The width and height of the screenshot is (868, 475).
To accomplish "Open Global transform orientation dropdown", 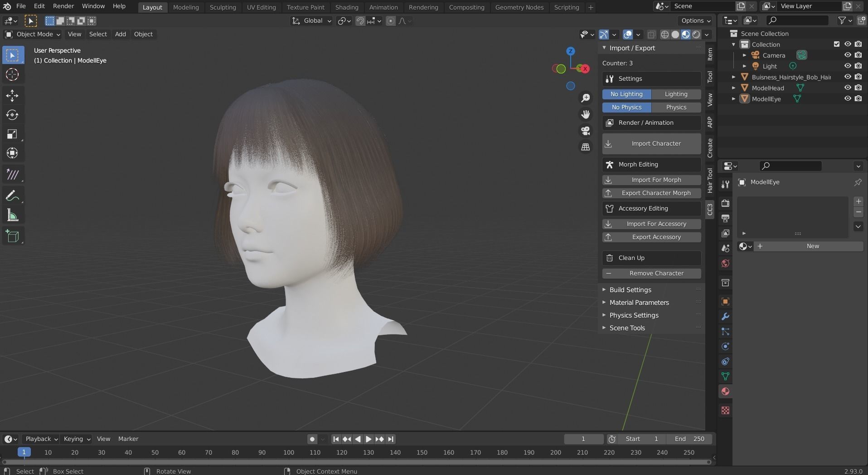I will point(312,21).
